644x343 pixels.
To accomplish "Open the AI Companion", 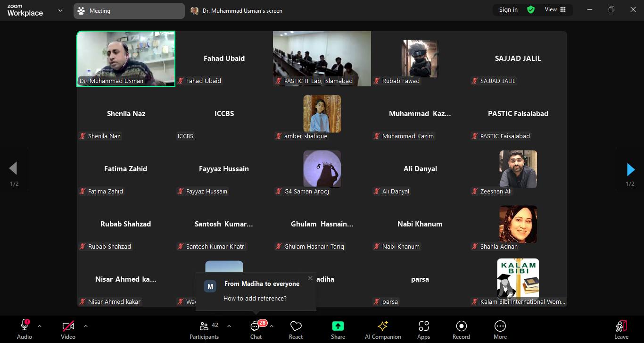I will 382,326.
